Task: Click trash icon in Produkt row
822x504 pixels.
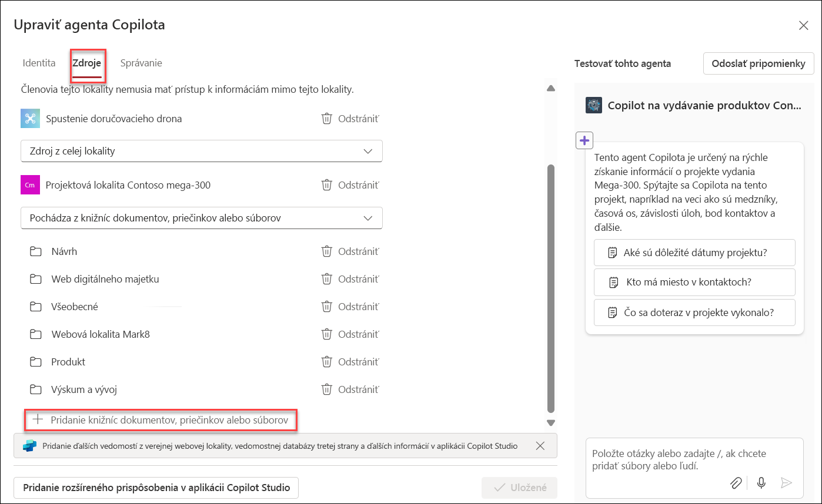Action: pyautogui.click(x=326, y=362)
